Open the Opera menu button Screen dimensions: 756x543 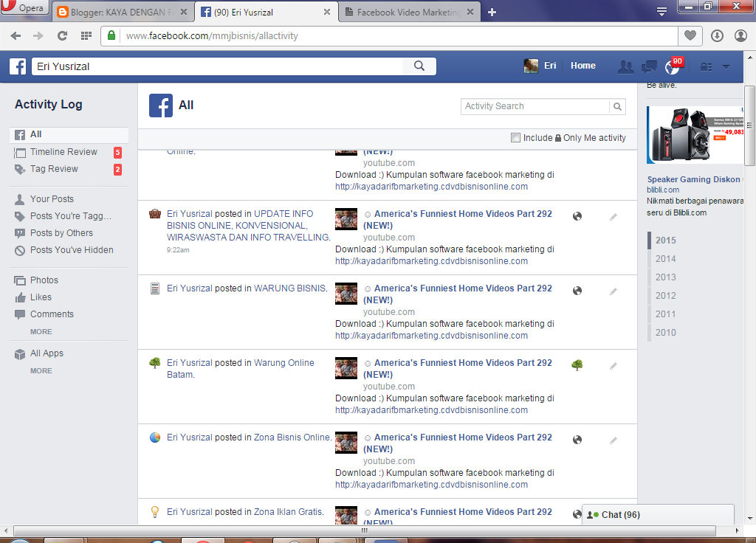tap(24, 7)
